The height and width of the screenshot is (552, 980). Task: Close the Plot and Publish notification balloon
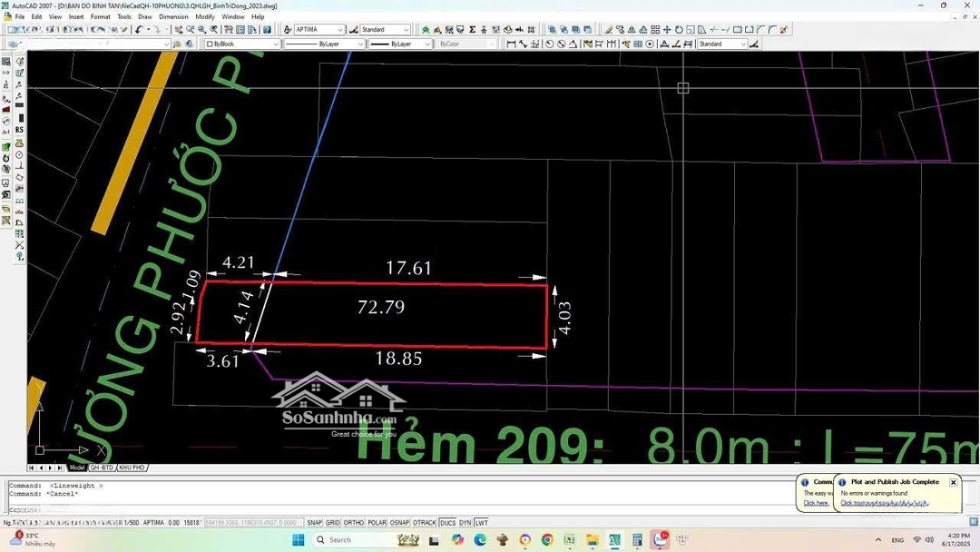coord(953,482)
